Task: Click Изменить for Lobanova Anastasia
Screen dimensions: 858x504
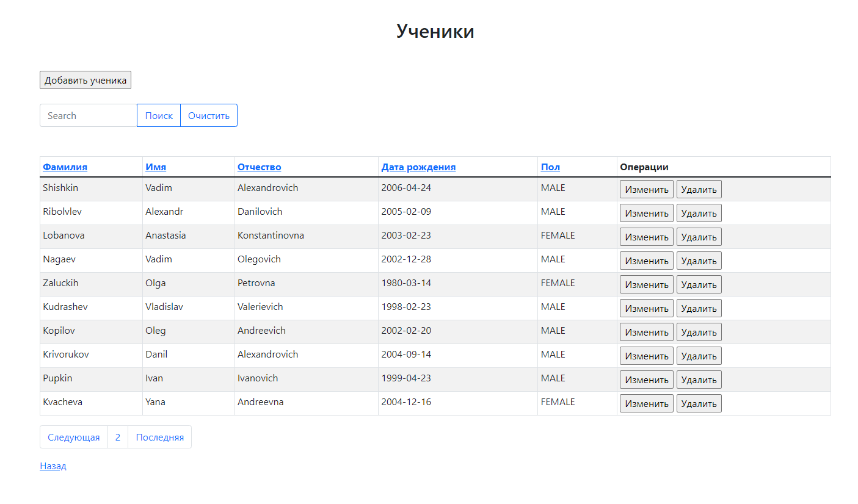Action: click(646, 236)
